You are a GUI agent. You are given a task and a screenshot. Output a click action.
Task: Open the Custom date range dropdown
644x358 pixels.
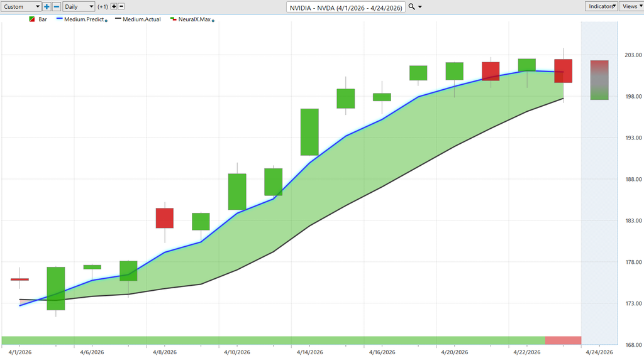(21, 6)
